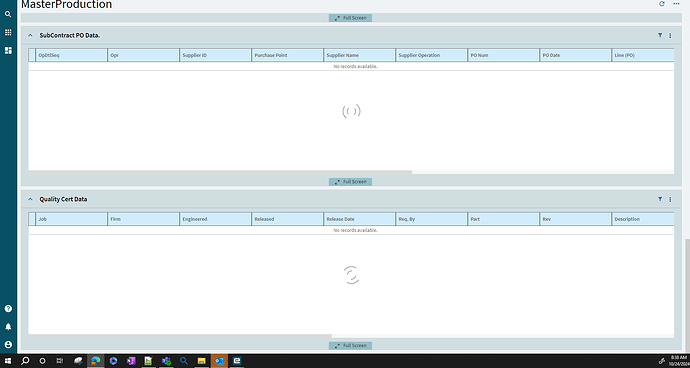Sort by the Supplier Name column header
Screen dimensions: 690x368
359,55
